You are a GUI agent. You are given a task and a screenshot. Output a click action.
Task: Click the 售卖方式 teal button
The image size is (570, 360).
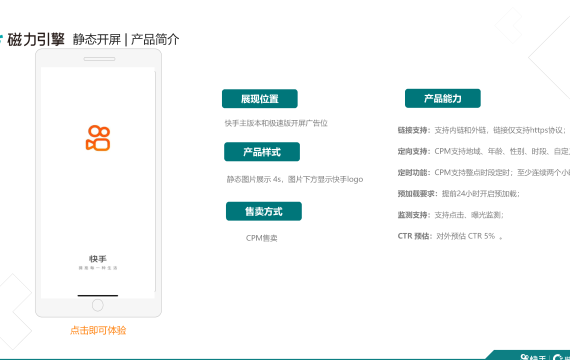[x=264, y=211]
